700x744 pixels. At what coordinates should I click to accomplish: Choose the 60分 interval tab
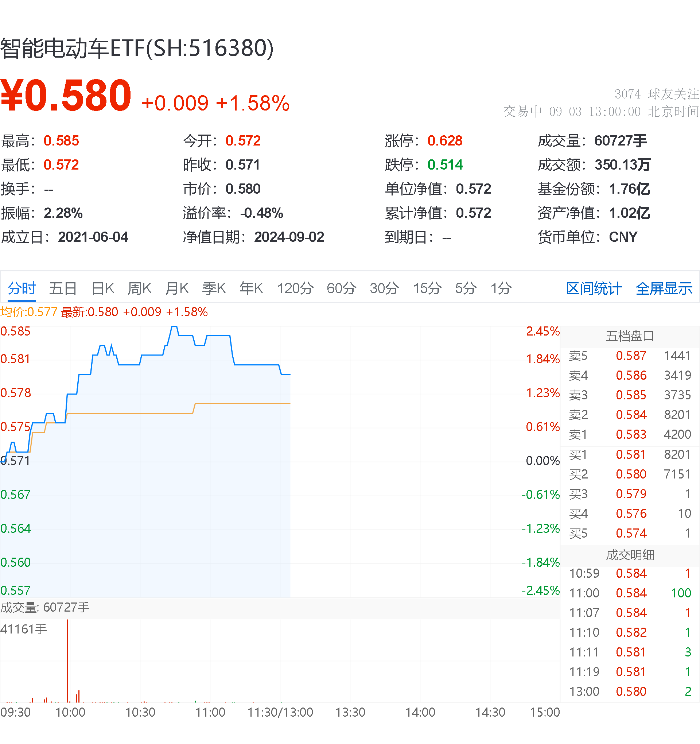(x=341, y=288)
